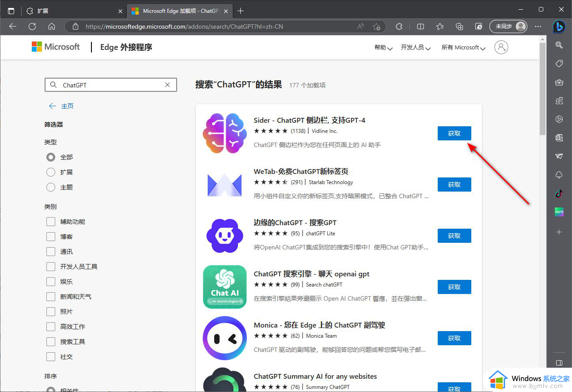Open the Read aloud icon in address bar

tap(361, 26)
